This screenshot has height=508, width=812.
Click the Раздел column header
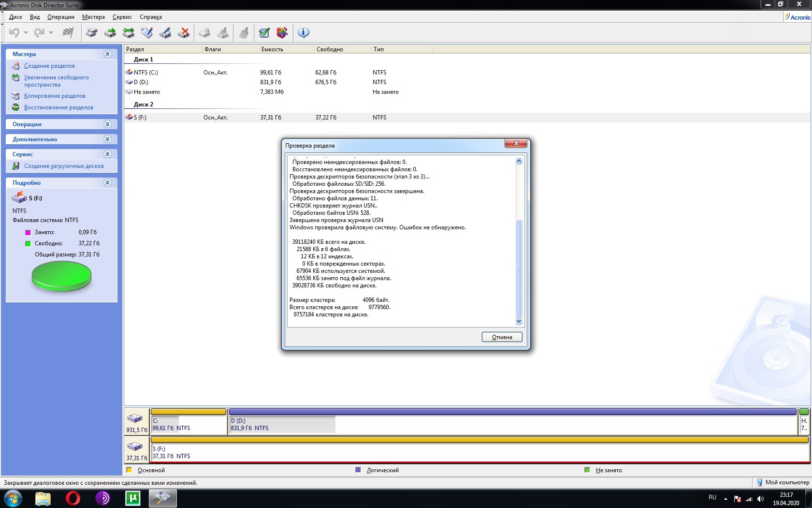pyautogui.click(x=163, y=49)
